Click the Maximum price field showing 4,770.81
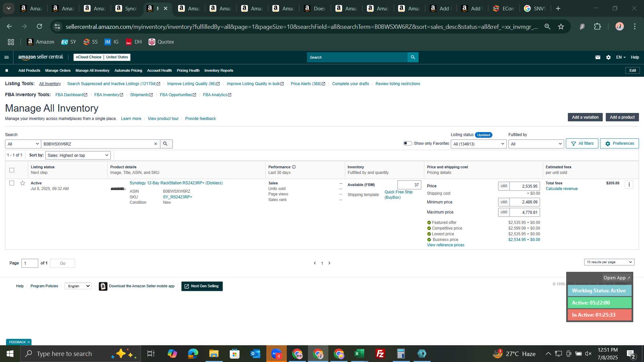The image size is (644, 362). pos(525,213)
